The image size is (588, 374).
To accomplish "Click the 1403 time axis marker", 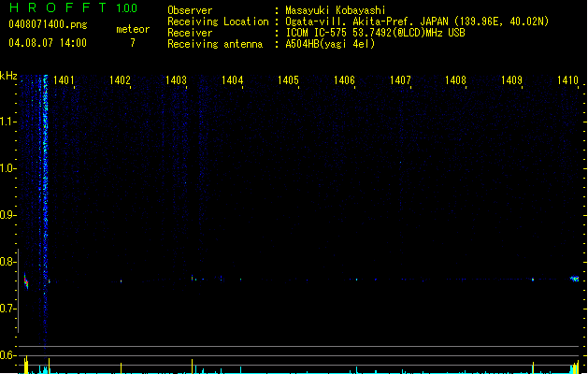I will tap(176, 80).
